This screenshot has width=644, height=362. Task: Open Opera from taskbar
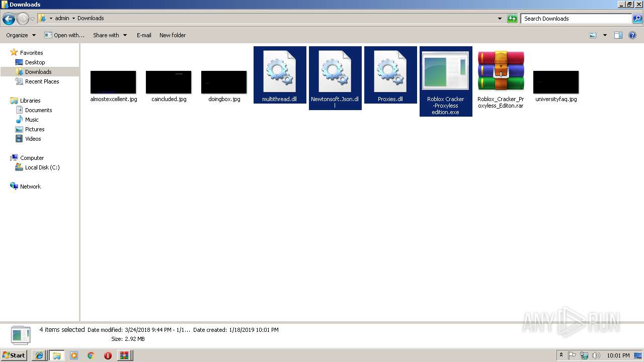pyautogui.click(x=108, y=355)
